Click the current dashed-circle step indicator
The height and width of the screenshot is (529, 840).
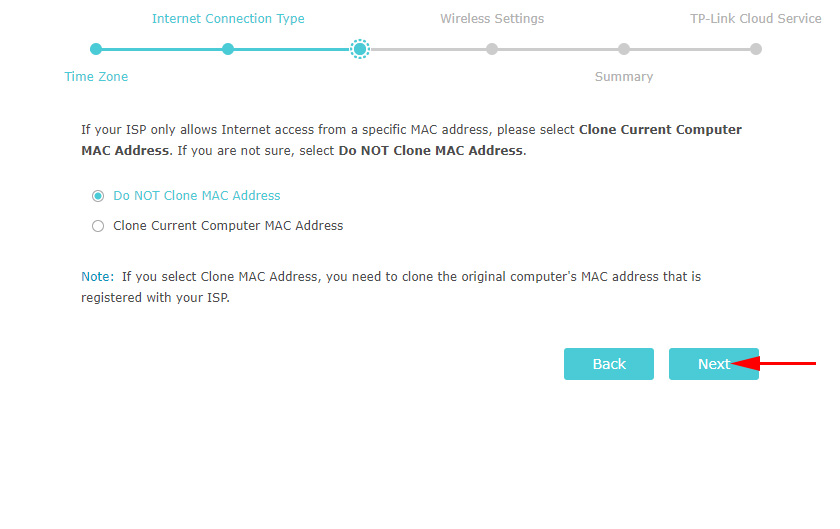pos(360,49)
